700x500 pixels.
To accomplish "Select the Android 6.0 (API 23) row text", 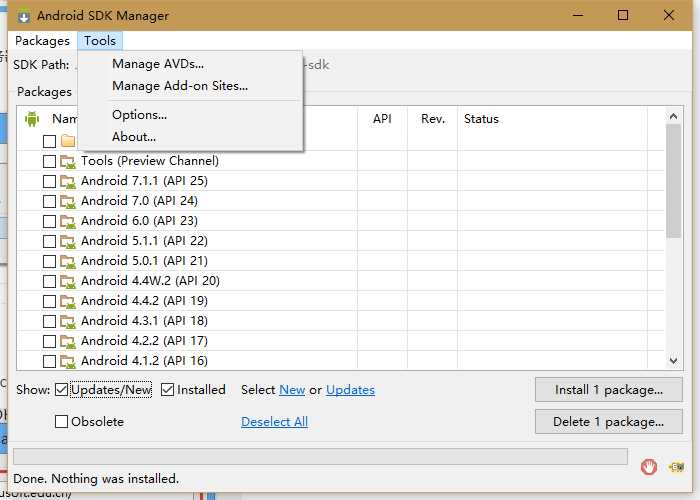I will click(x=139, y=221).
